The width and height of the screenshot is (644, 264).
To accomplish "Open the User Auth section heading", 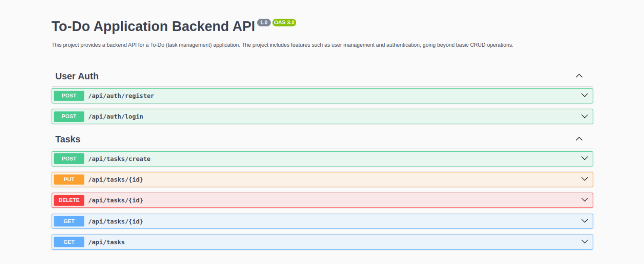I will pyautogui.click(x=77, y=76).
